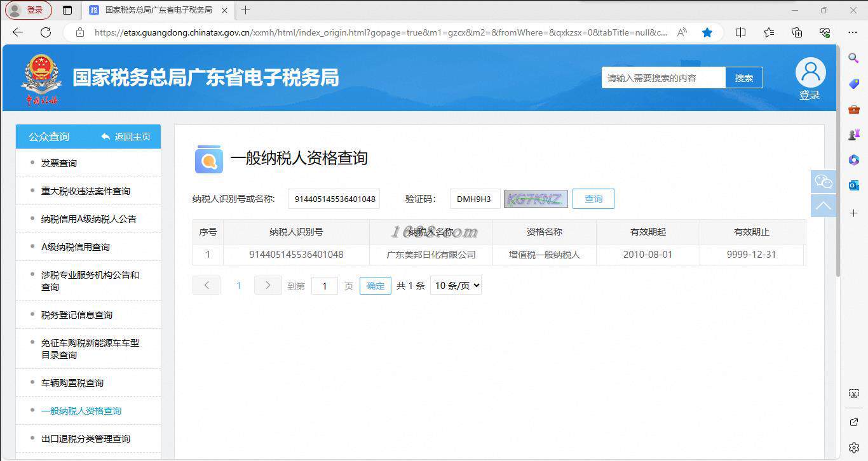
Task: Click the 验证码 captcha input field
Action: pyautogui.click(x=475, y=199)
